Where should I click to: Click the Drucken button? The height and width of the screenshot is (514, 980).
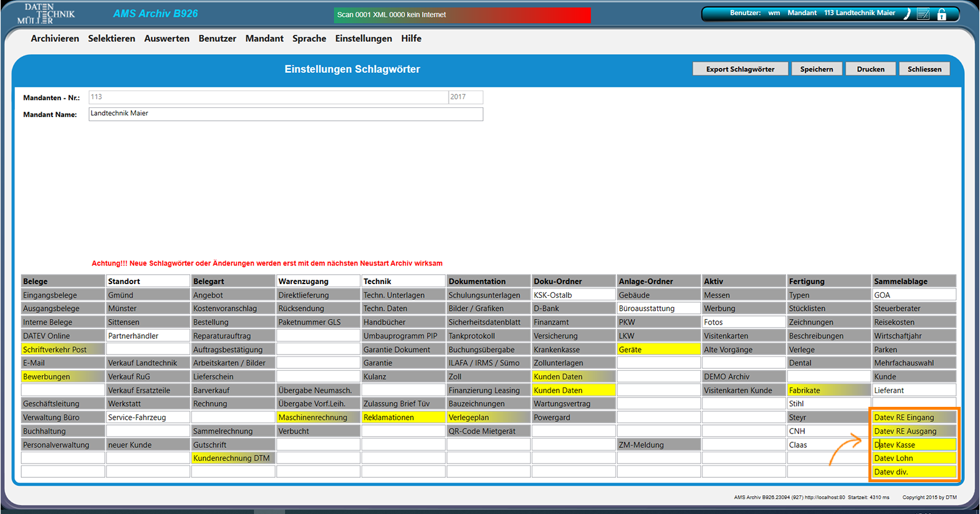point(870,69)
